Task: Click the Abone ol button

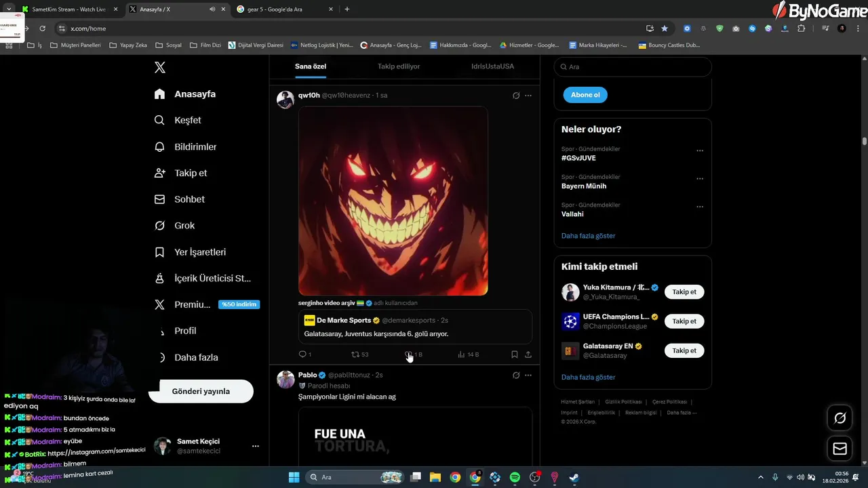Action: click(x=585, y=95)
